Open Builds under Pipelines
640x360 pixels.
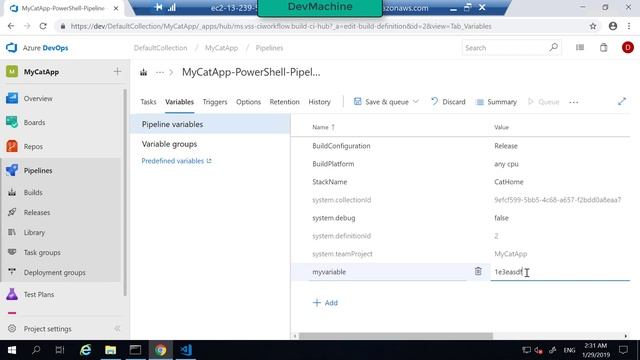click(x=33, y=192)
